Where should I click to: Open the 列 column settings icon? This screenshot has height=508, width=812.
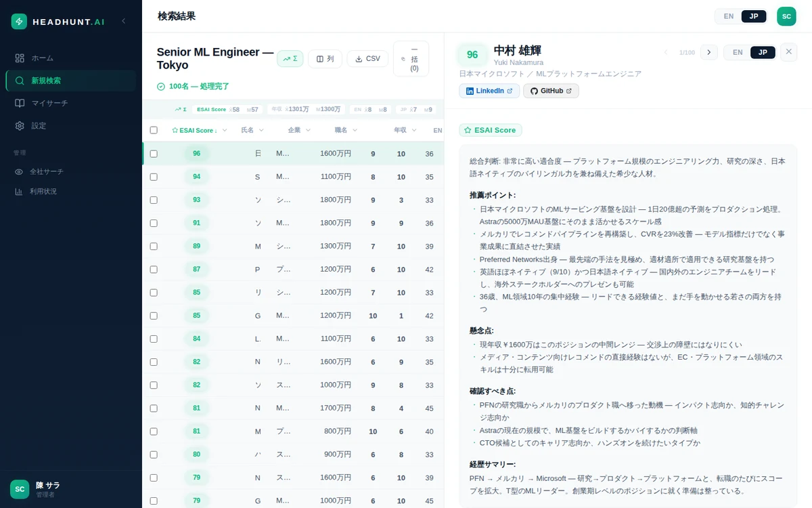click(325, 58)
